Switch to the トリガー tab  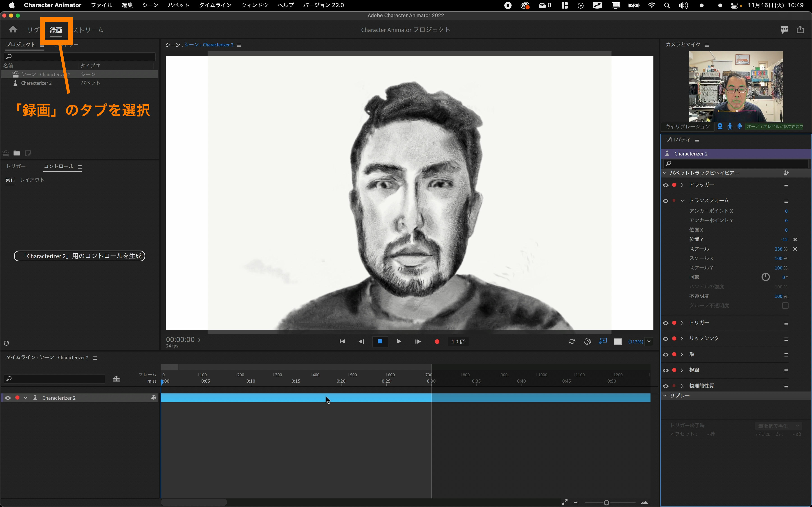pos(16,166)
